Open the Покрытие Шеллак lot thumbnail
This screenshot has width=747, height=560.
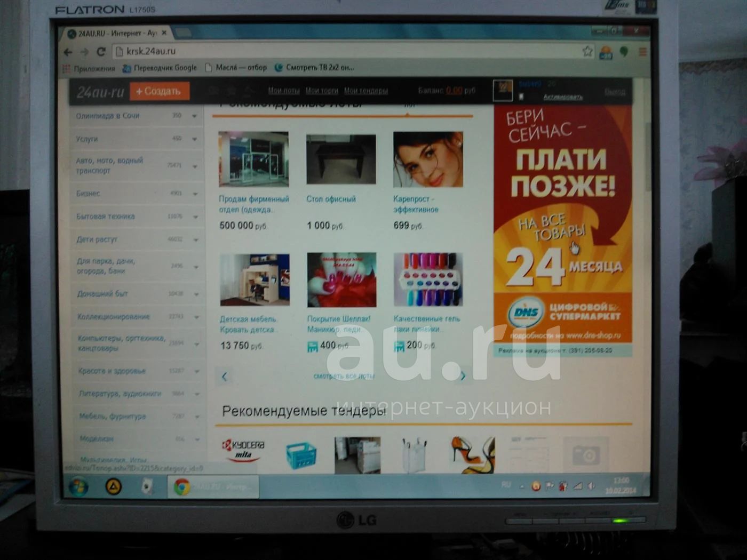(x=341, y=280)
